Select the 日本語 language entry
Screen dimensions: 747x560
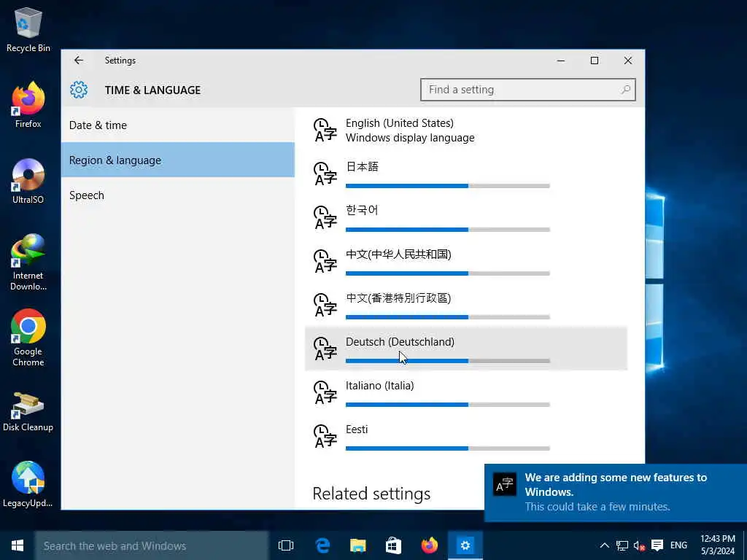(x=466, y=174)
